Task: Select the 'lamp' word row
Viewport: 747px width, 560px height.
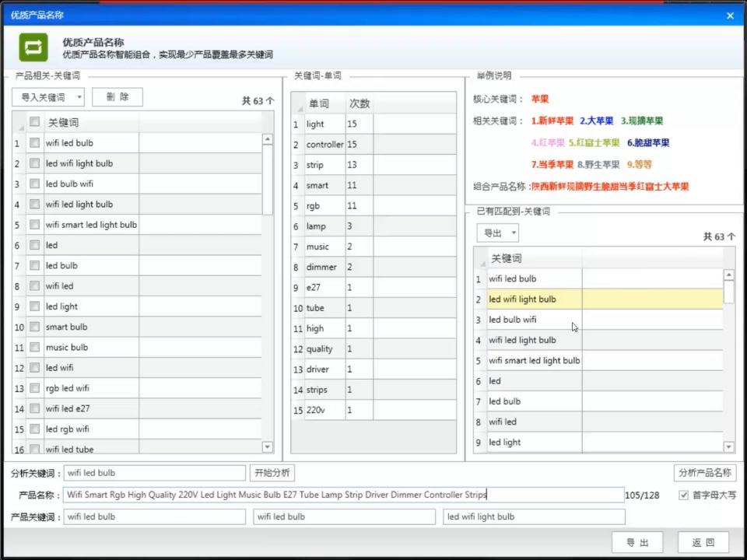Action: click(373, 226)
